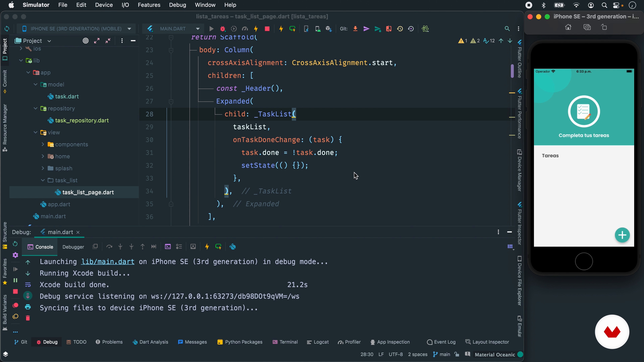644x362 pixels.
Task: Collapse the task_list folder
Action: pos(43,180)
